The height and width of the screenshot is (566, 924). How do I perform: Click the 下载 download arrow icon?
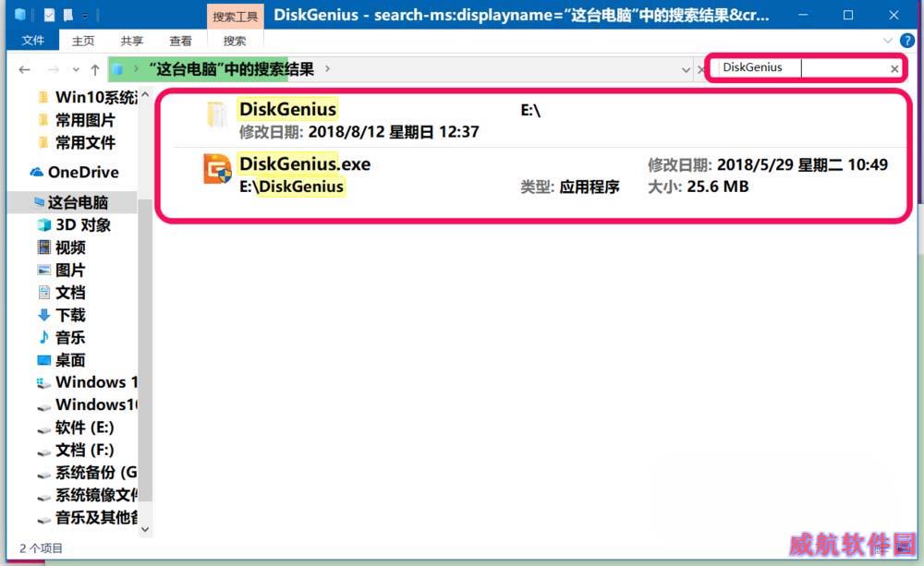pyautogui.click(x=43, y=315)
